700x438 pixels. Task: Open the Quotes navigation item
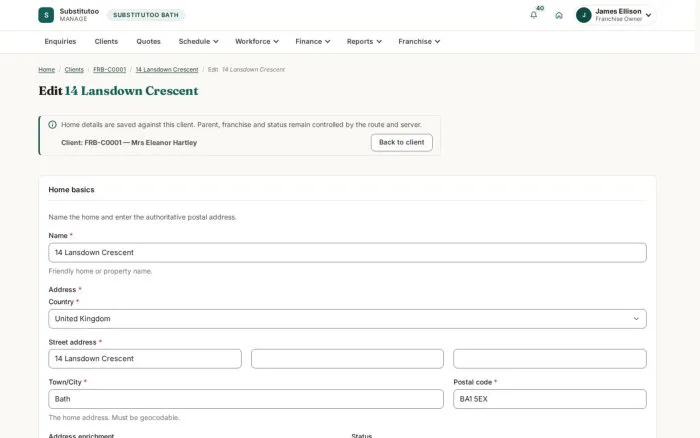(148, 42)
